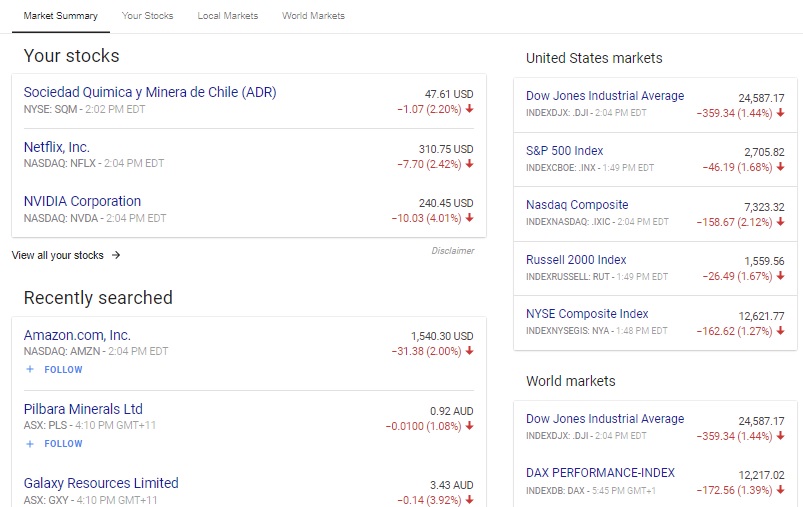Viewport: 803px width, 507px height.
Task: Open the S&P 500 Index page
Action: coord(564,151)
